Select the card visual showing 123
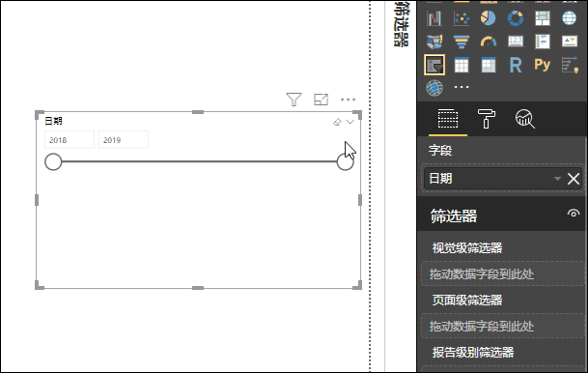Image resolution: width=588 pixels, height=373 pixels. (x=516, y=42)
